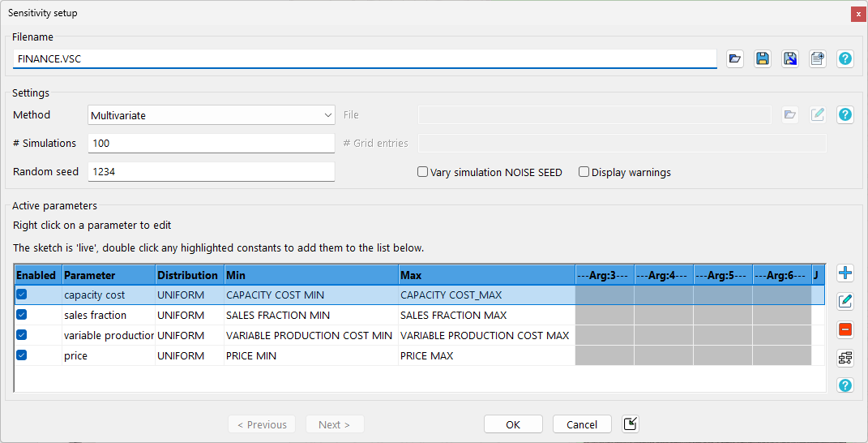
Task: Click the Distribution column header
Action: [188, 275]
